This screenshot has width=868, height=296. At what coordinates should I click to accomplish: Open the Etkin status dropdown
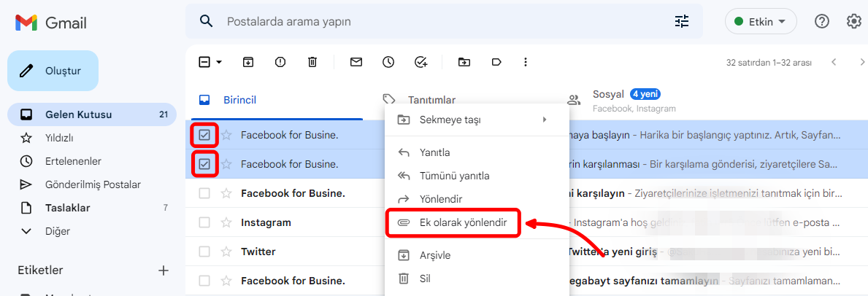[x=761, y=22]
